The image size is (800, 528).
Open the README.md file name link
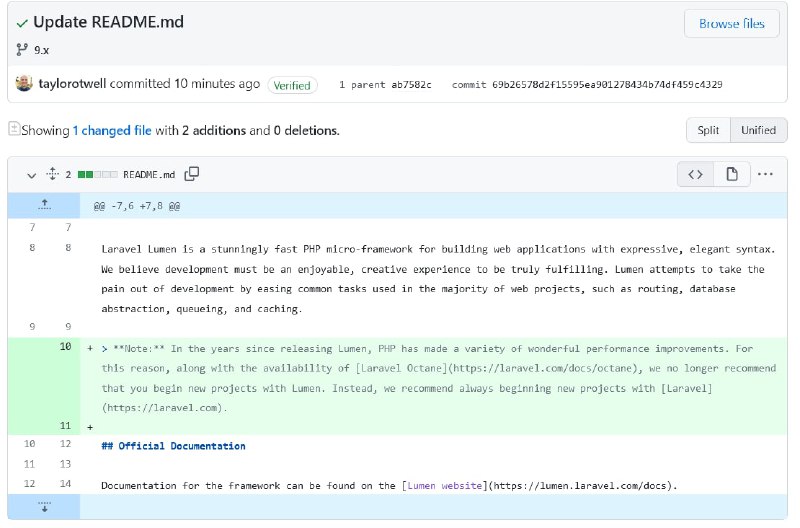(x=149, y=175)
